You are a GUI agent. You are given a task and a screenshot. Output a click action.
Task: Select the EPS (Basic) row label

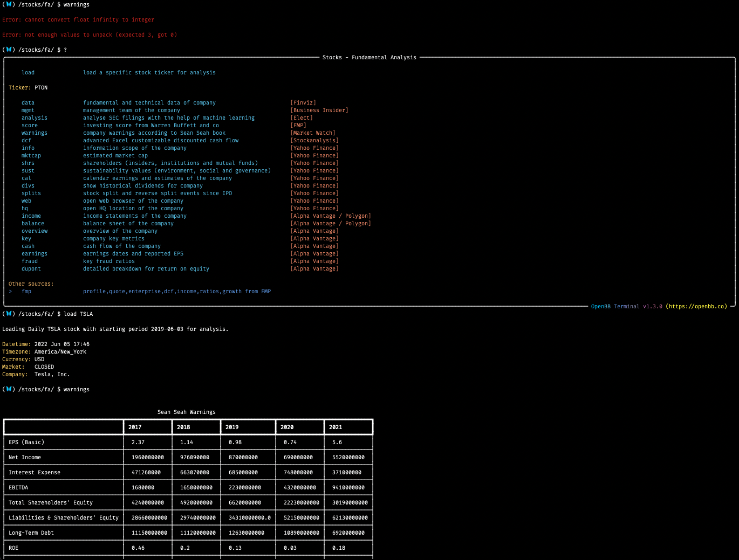(x=26, y=442)
